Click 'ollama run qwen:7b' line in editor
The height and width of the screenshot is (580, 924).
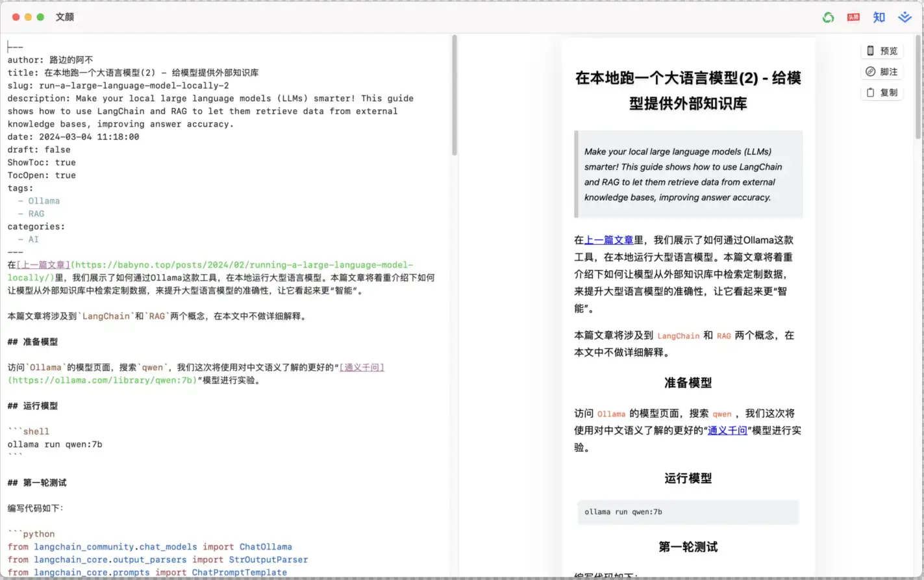tap(55, 444)
